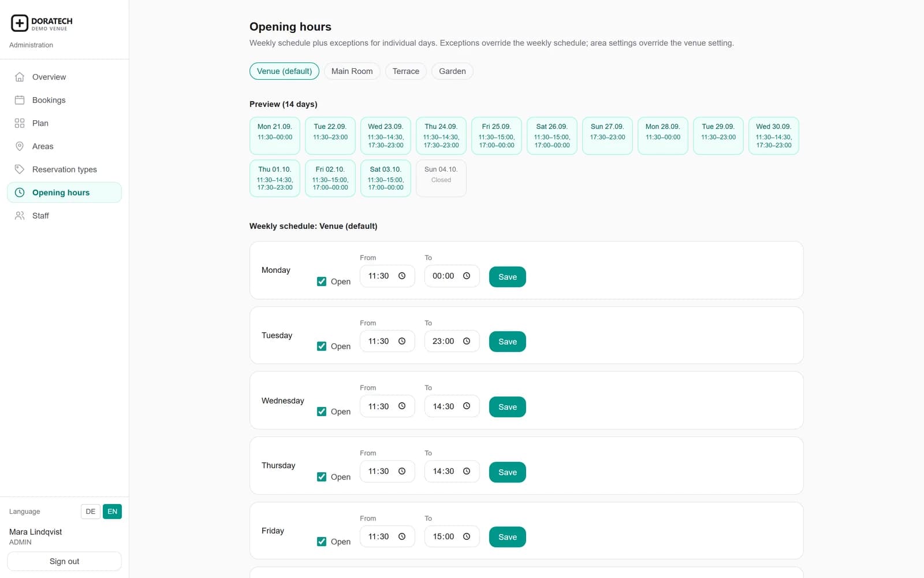Viewport: 924px width, 578px height.
Task: Switch to the Garden tab
Action: (452, 71)
